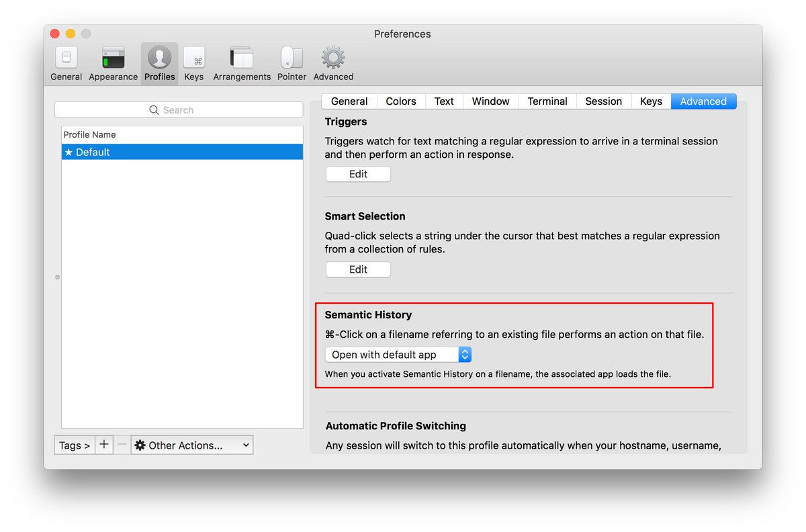
Task: Click the Profile Name column header
Action: point(181,135)
